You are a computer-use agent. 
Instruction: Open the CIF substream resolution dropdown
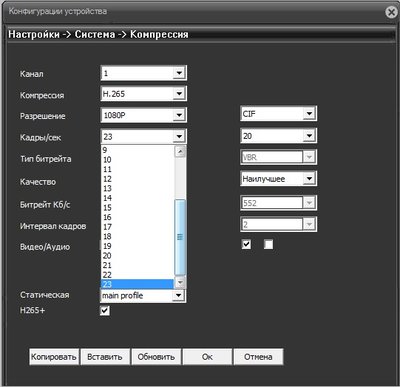point(278,114)
